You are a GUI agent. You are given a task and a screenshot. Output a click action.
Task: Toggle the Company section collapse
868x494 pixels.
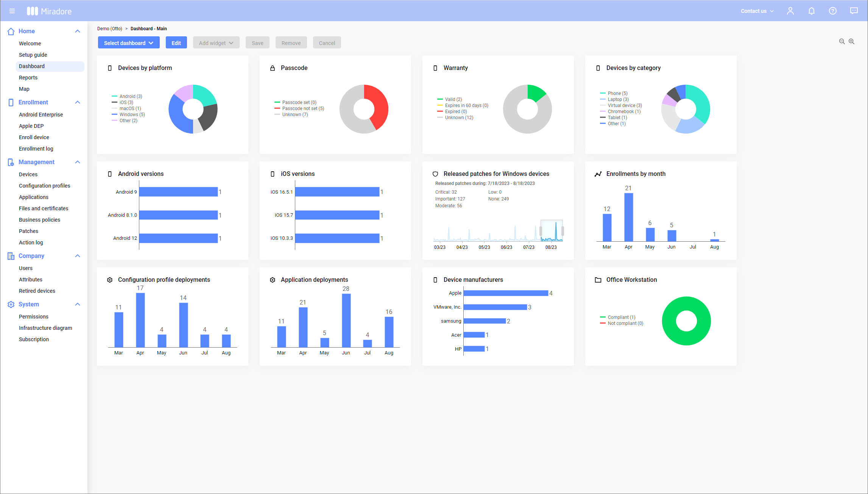click(78, 256)
